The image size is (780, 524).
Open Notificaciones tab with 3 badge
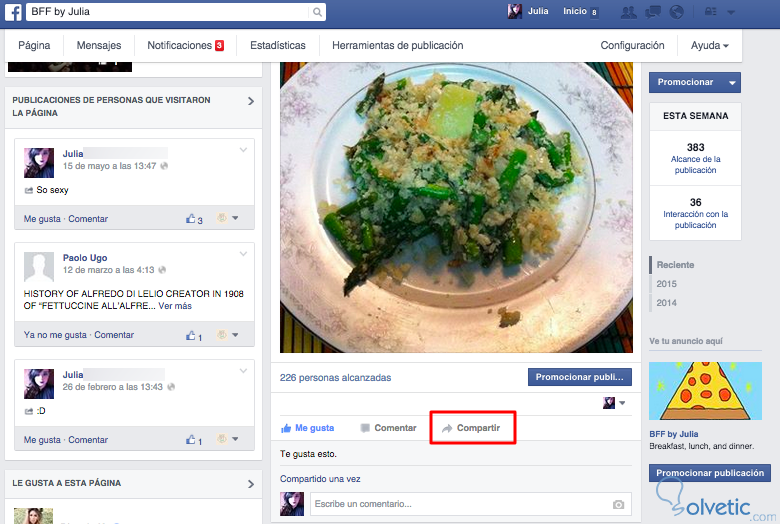186,45
